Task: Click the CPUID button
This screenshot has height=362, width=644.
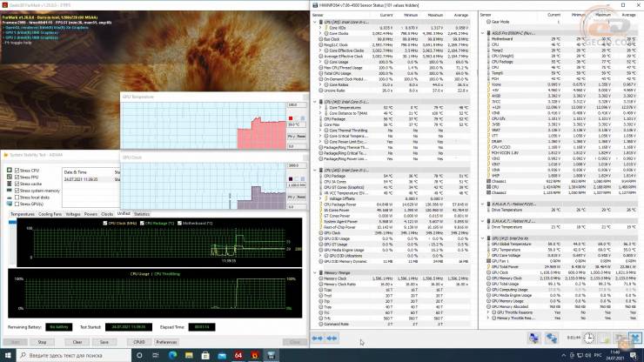Action: pos(139,342)
